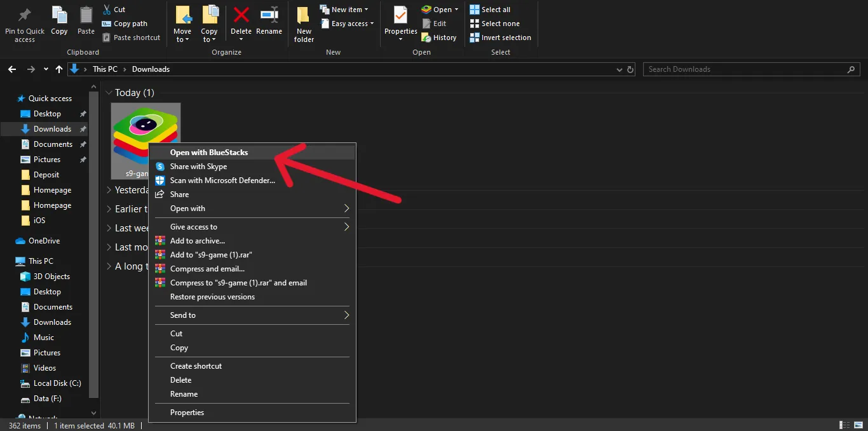Open file History from the ribbon

click(440, 37)
